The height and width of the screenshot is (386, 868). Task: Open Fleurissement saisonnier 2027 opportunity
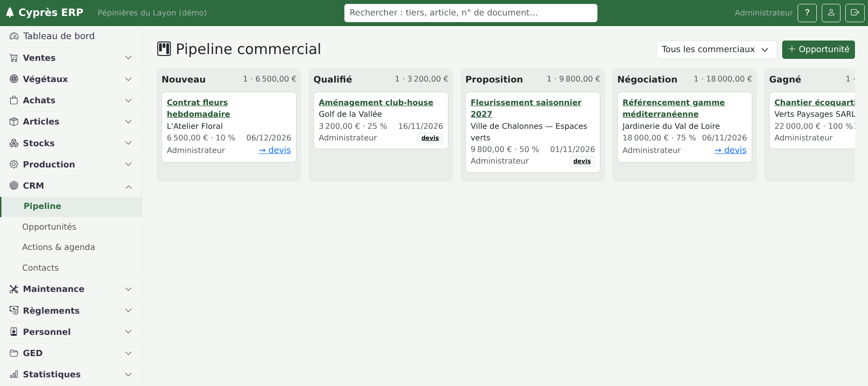tap(526, 108)
